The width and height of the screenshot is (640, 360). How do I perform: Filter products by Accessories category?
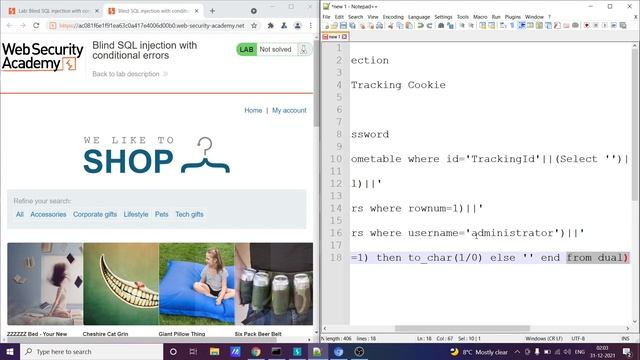48,214
